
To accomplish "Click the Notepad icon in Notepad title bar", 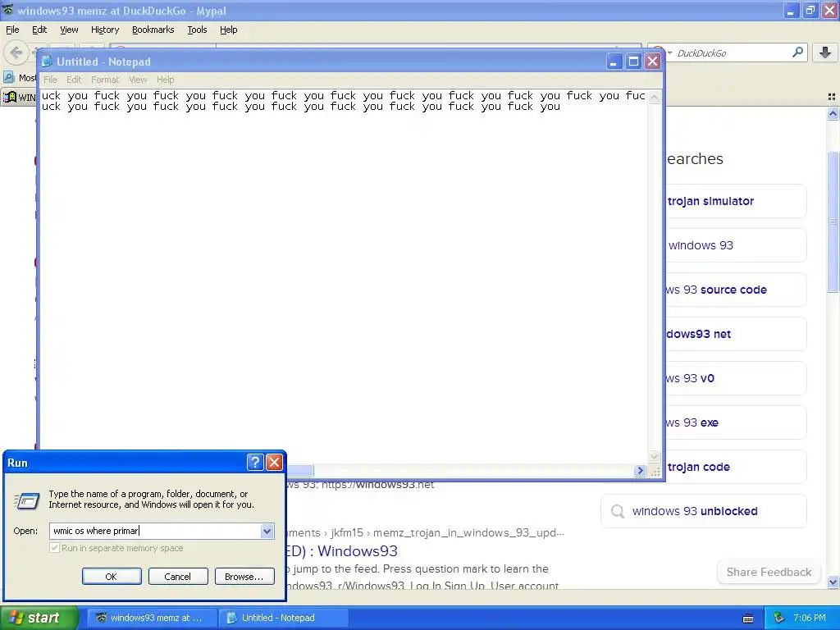I will pyautogui.click(x=47, y=62).
